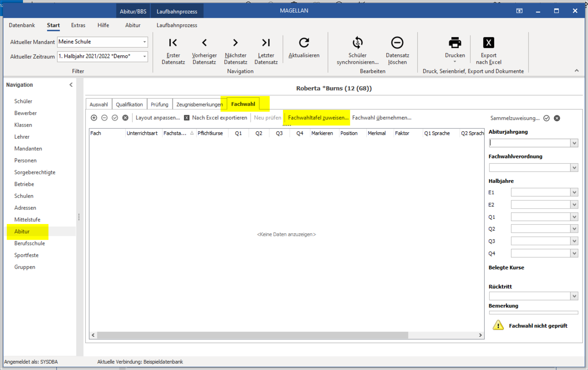
Task: Jump to last record (Letzter Datensatz)
Action: click(x=266, y=43)
